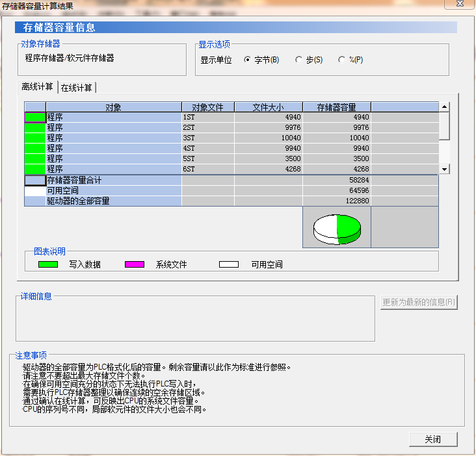476x456 pixels.
Task: Click the 对象 column header
Action: [113, 107]
